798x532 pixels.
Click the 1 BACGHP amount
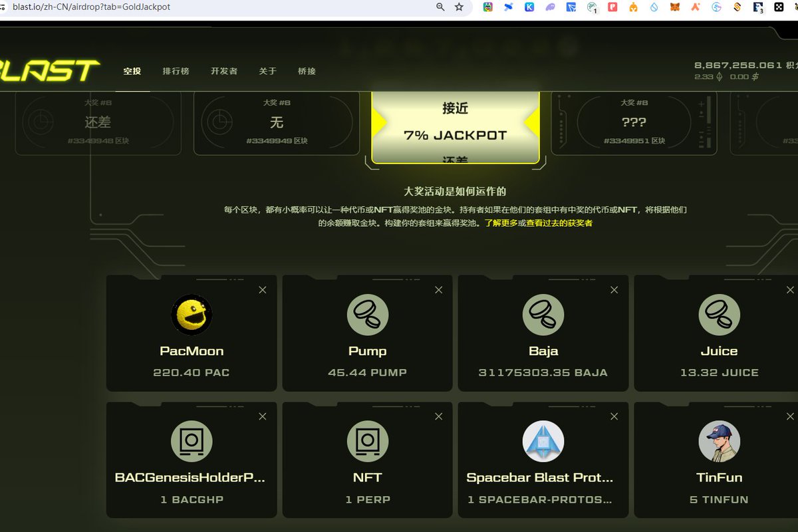click(x=192, y=499)
